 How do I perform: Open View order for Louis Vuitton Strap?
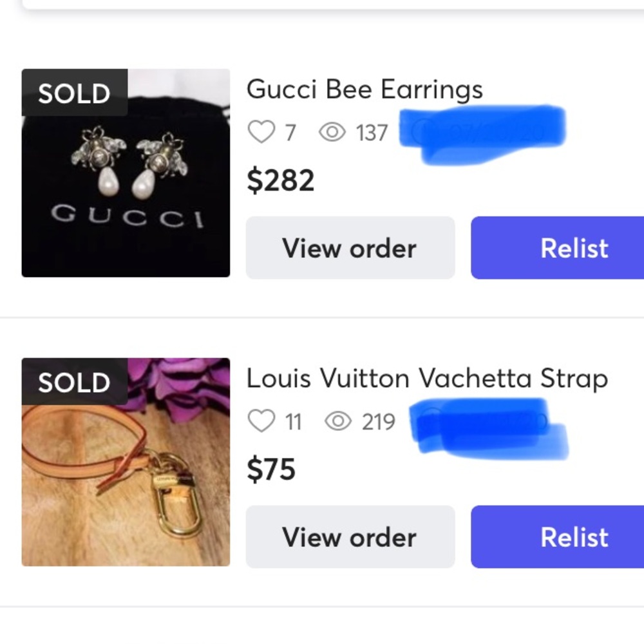tap(350, 537)
